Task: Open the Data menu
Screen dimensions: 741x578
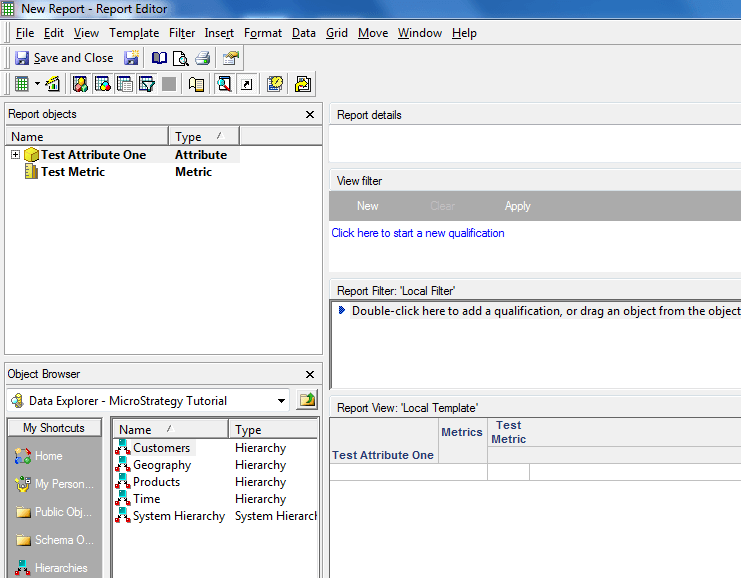Action: point(303,33)
